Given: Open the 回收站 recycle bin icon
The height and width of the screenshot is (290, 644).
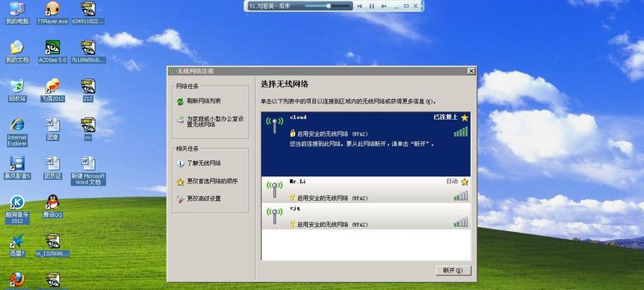Looking at the screenshot, I should [17, 91].
